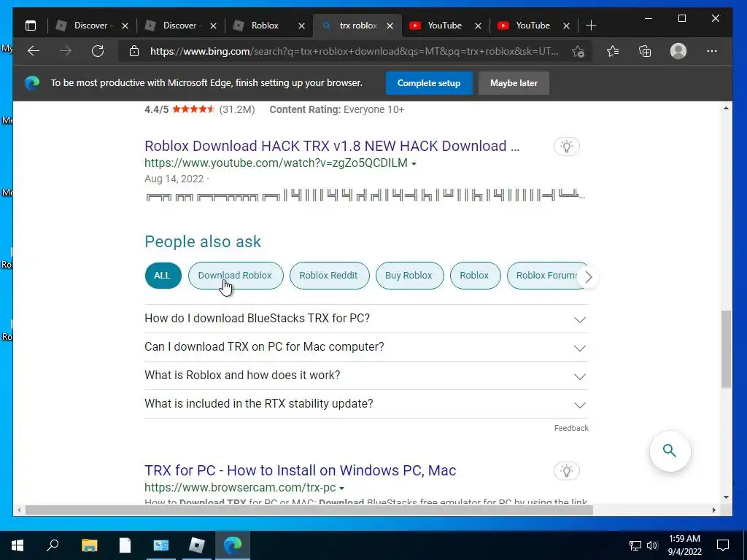Select the plain Roblox chip
This screenshot has width=747, height=560.
(x=475, y=276)
